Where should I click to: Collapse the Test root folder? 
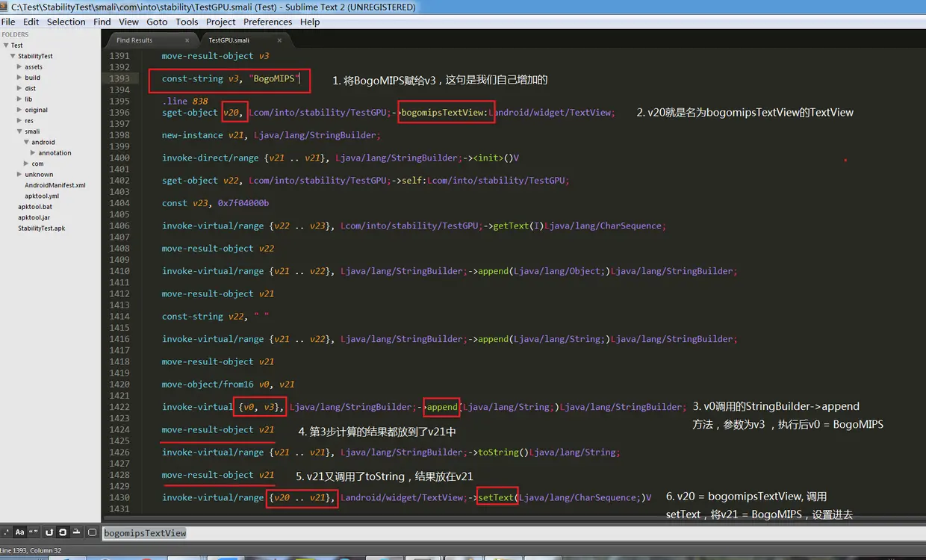pos(6,46)
